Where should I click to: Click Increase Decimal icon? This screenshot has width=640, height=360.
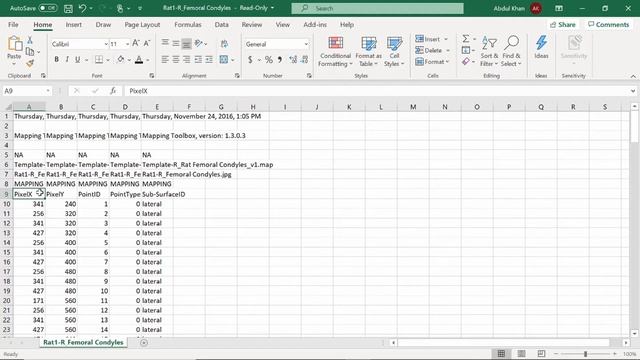tap(293, 60)
